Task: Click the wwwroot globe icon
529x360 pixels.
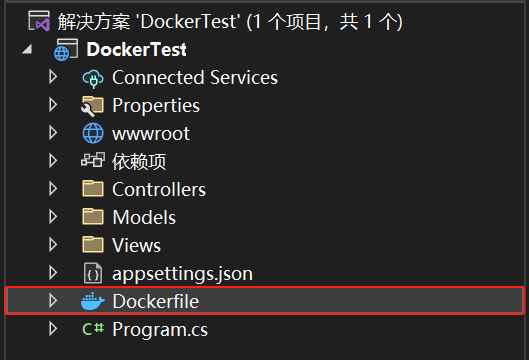Action: tap(93, 133)
